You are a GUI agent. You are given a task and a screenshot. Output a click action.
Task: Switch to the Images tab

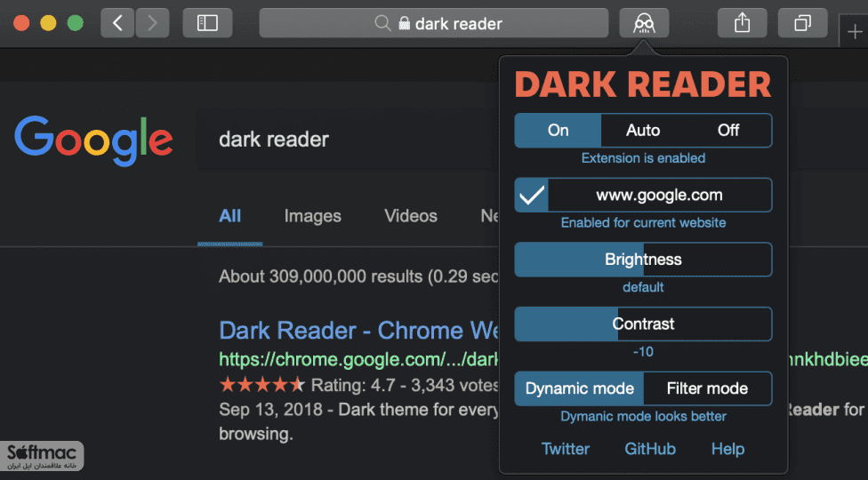313,216
